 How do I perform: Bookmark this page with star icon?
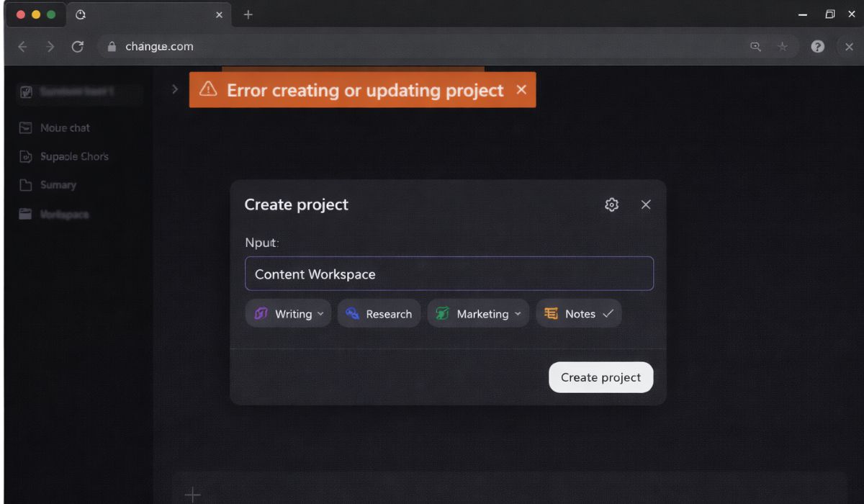[782, 47]
